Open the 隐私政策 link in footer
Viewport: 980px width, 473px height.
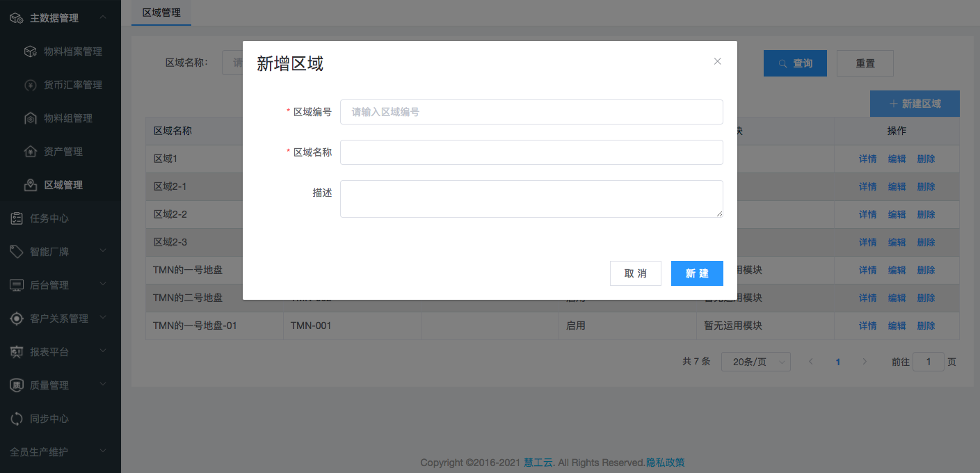pyautogui.click(x=665, y=463)
